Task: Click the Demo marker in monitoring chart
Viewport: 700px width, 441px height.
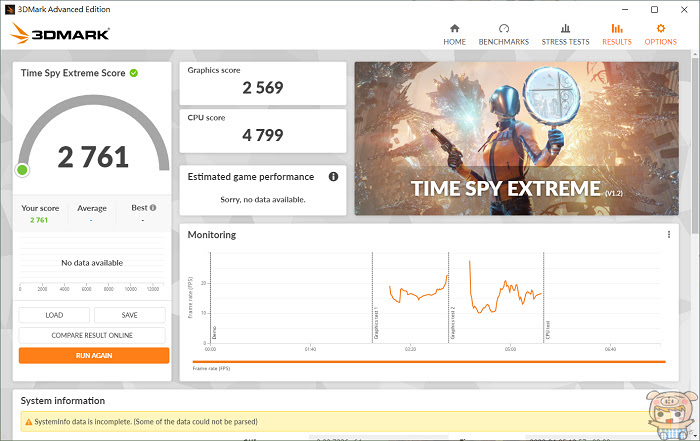Action: click(x=211, y=297)
